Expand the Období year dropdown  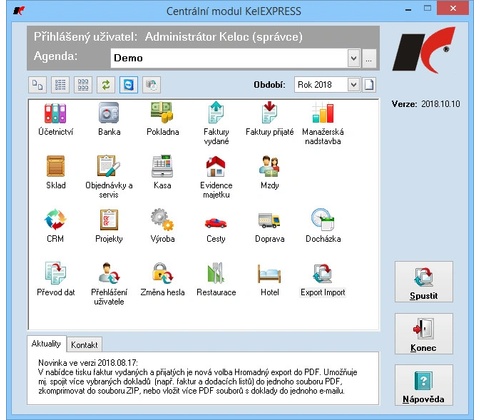(x=354, y=85)
